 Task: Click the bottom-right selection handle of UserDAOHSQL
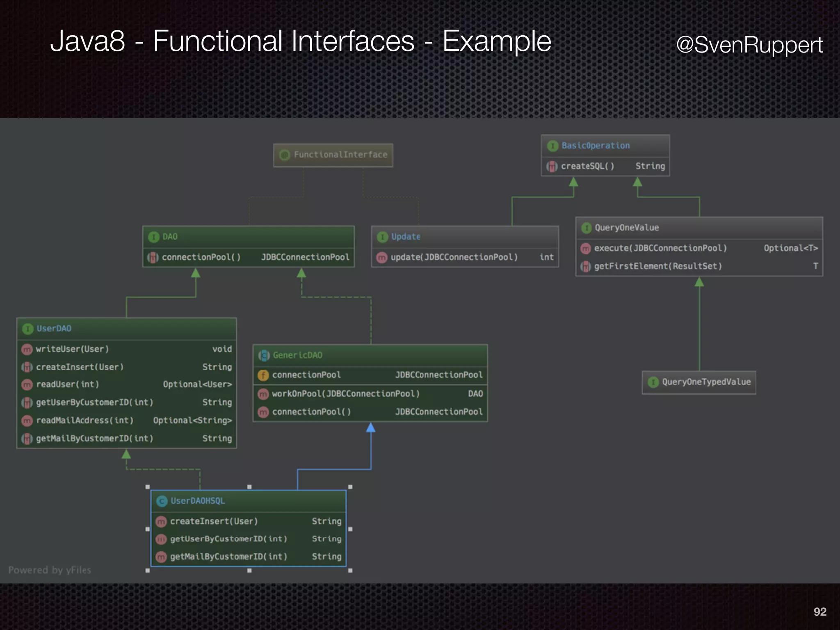(350, 571)
